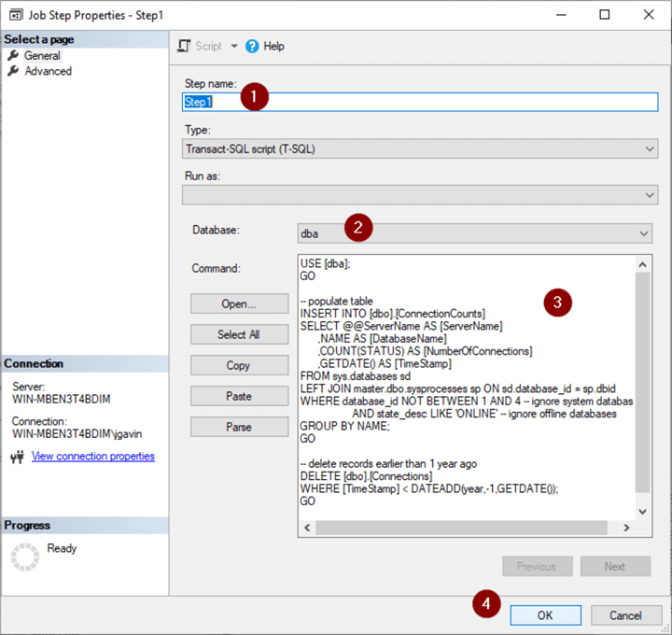
Task: Minimize the Job Step Properties window
Action: (x=562, y=15)
